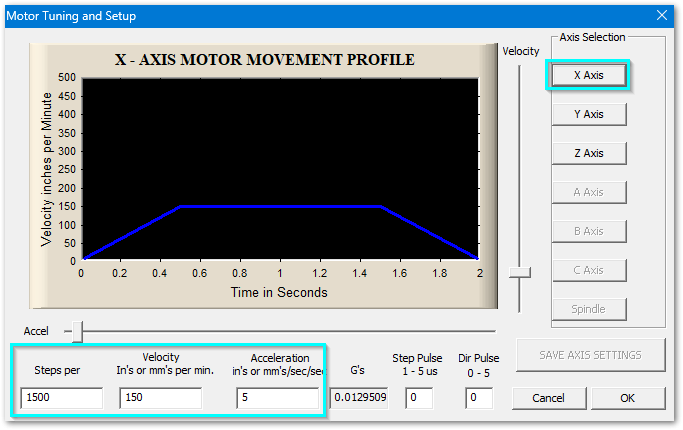Click the Cancel button

(548, 398)
